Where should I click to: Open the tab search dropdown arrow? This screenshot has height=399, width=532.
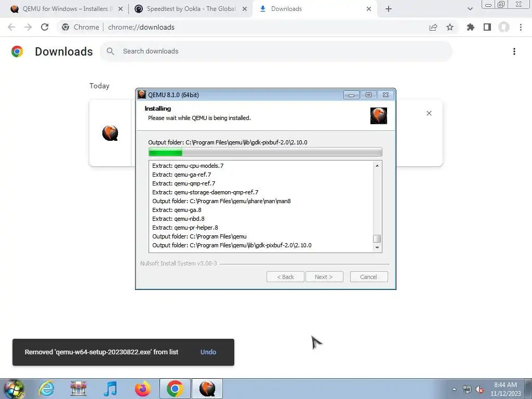point(470,9)
